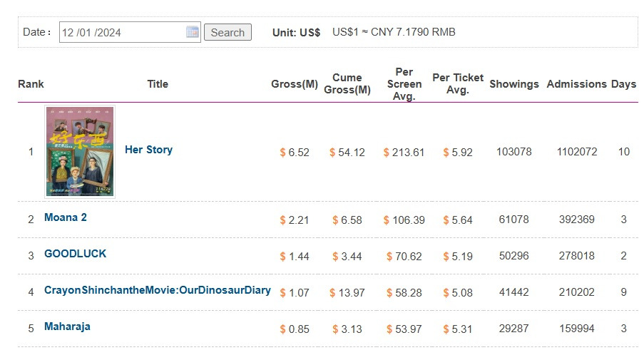644x350 pixels.
Task: Open the calendar date picker icon
Action: 192,32
